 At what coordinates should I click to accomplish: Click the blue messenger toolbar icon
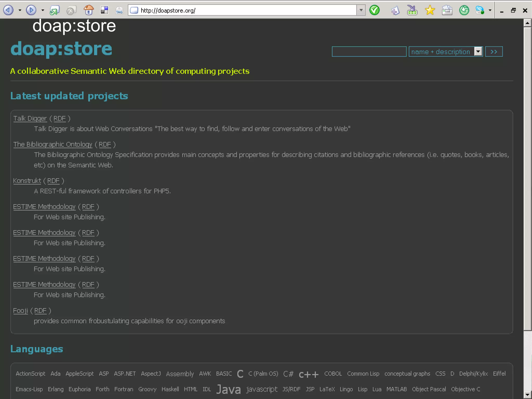click(x=480, y=10)
